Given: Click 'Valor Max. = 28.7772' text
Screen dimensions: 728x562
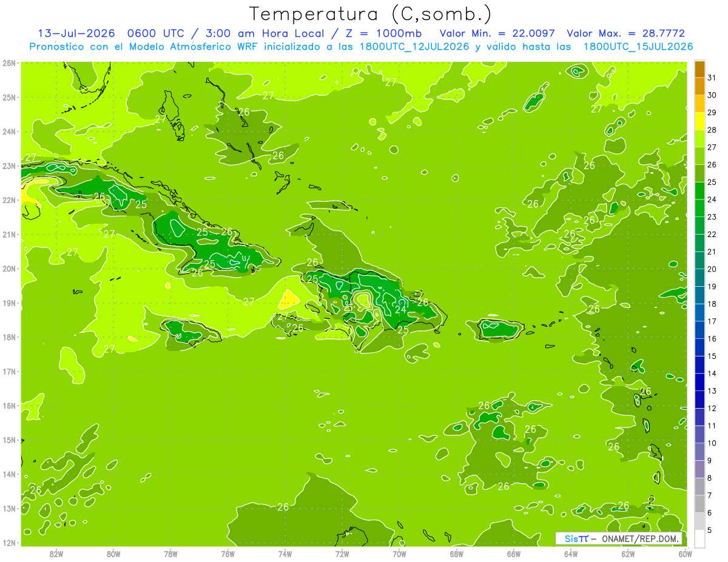Looking at the screenshot, I should pyautogui.click(x=625, y=33).
